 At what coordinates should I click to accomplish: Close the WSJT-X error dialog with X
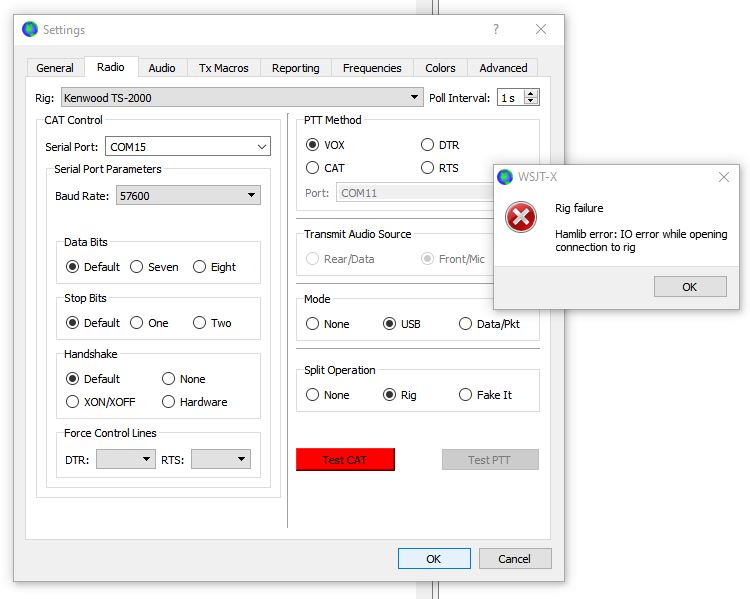click(x=724, y=177)
